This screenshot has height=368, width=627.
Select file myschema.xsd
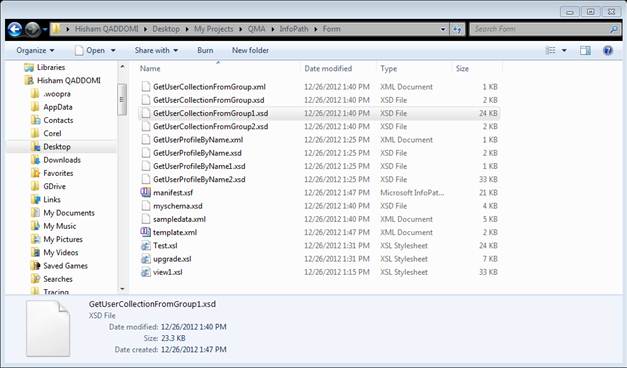(x=178, y=206)
